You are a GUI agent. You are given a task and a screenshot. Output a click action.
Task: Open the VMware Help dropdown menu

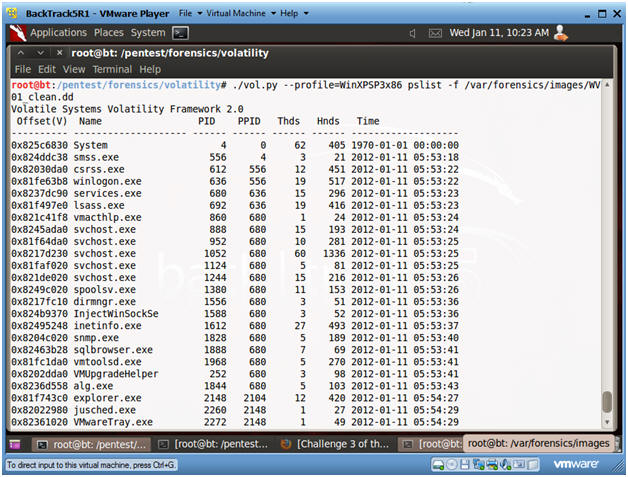tap(294, 13)
